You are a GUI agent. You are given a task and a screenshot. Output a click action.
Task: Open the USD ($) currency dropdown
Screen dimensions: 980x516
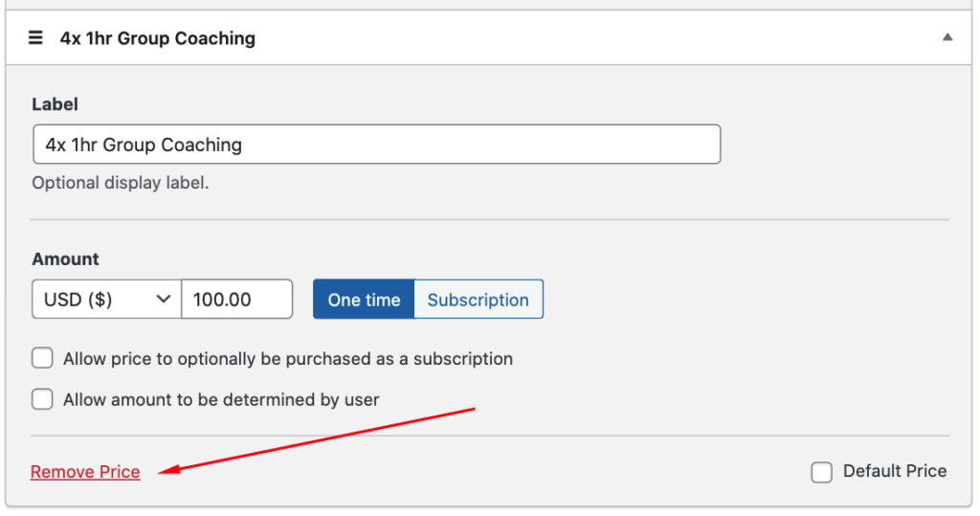[105, 300]
